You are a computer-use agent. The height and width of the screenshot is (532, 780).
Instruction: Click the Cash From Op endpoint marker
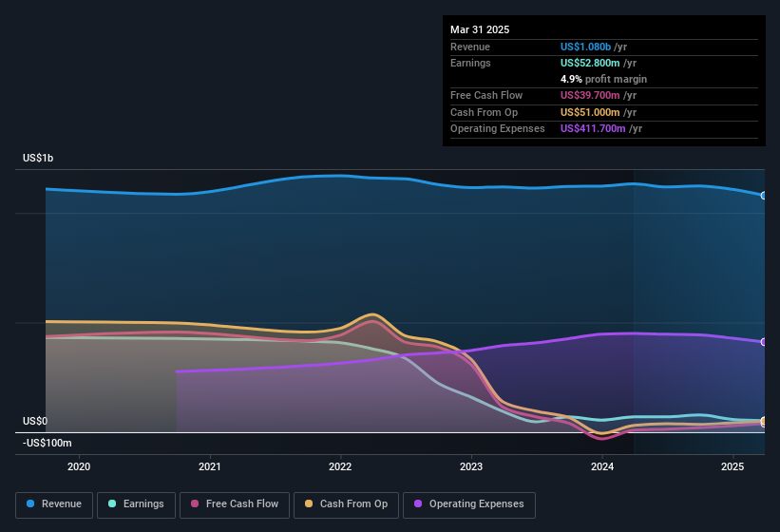(x=763, y=421)
